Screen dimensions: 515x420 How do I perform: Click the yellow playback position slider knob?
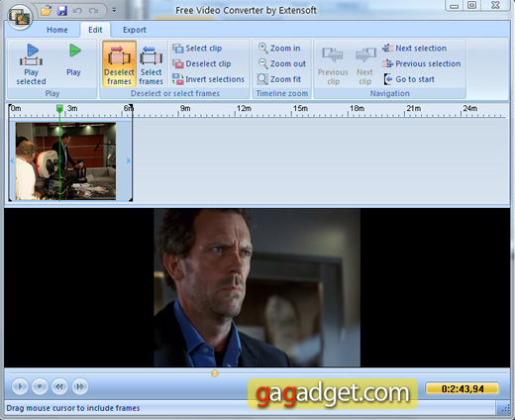tap(215, 373)
